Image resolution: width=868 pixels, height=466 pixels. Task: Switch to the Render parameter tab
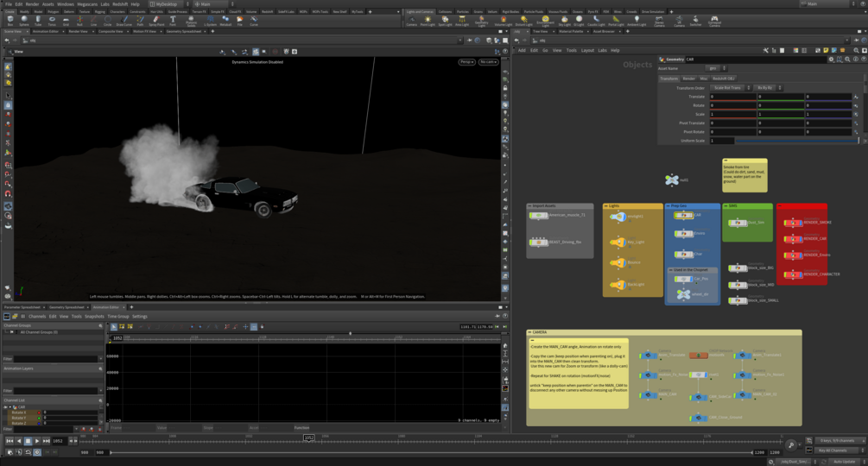coord(688,79)
